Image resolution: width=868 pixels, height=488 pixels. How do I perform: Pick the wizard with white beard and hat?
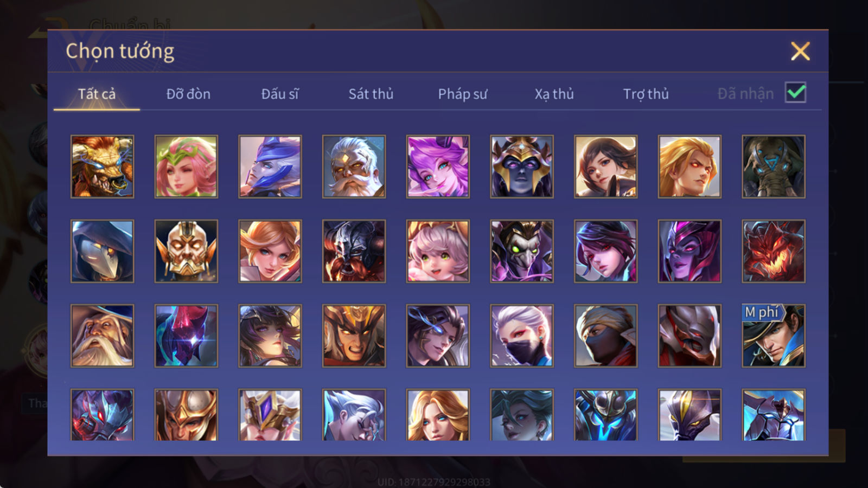102,336
